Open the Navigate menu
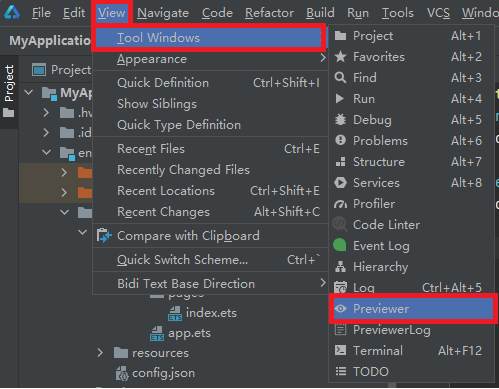 (x=163, y=13)
